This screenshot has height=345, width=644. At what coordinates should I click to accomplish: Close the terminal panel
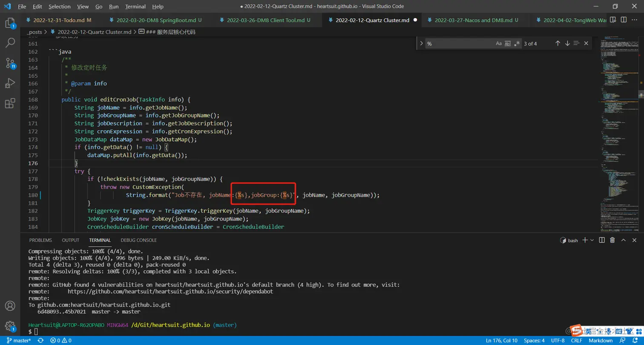coord(635,240)
